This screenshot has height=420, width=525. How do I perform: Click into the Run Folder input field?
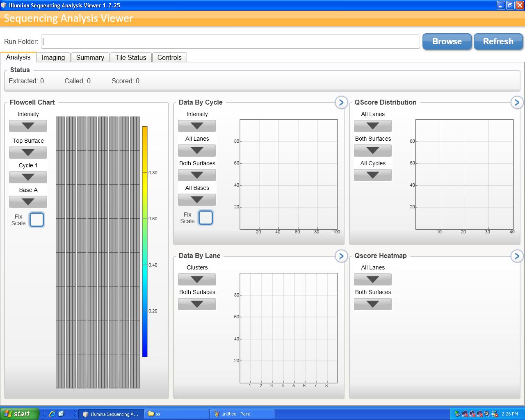pyautogui.click(x=231, y=41)
